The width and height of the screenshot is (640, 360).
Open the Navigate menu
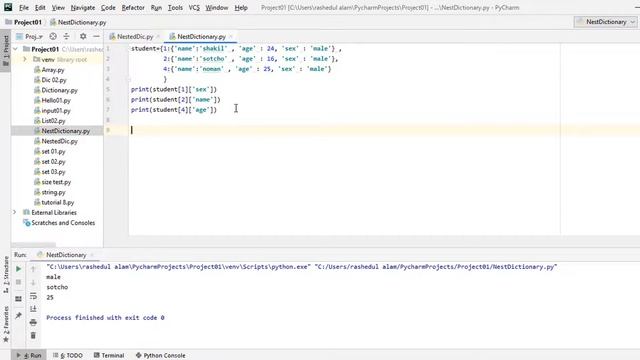pyautogui.click(x=83, y=8)
